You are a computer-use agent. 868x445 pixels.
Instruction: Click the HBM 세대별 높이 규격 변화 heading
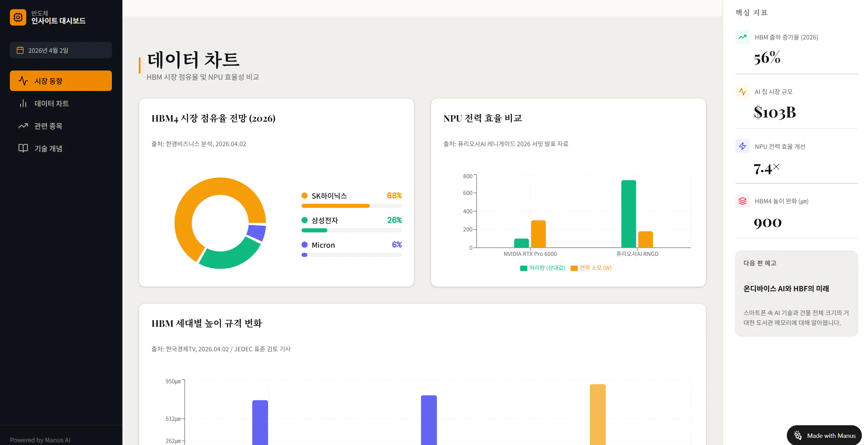pyautogui.click(x=207, y=323)
